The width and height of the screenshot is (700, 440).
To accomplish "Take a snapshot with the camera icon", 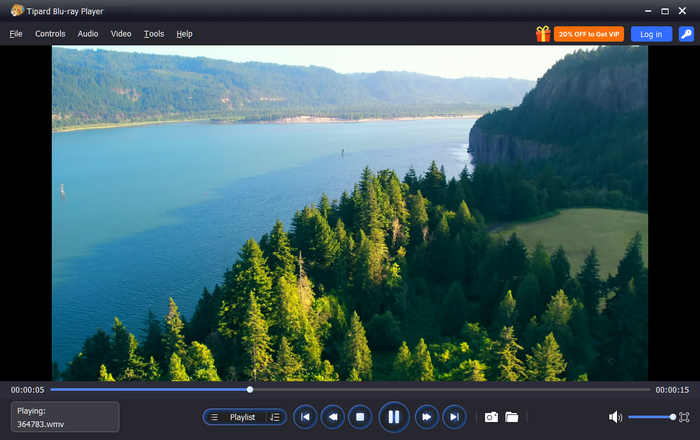I will [491, 417].
